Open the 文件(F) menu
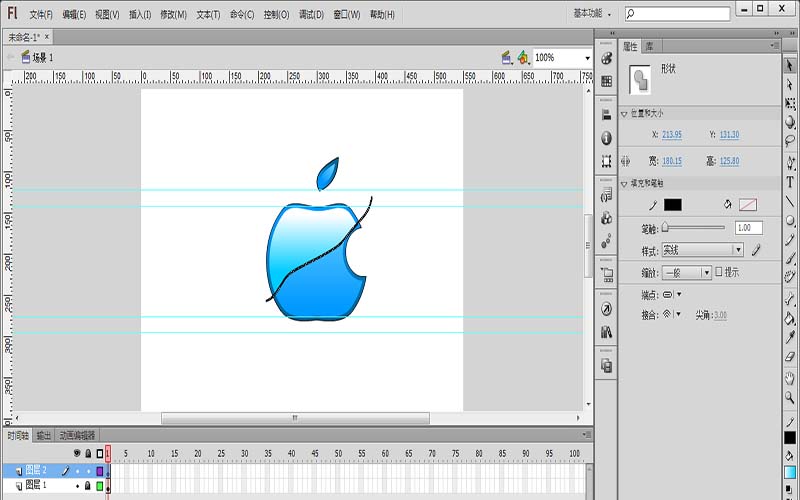 (x=41, y=15)
